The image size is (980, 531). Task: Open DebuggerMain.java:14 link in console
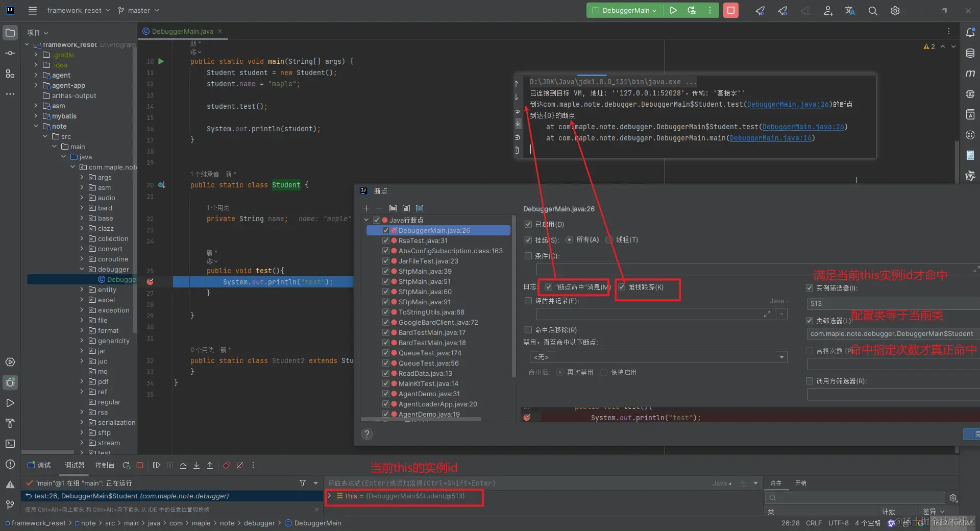pyautogui.click(x=770, y=138)
